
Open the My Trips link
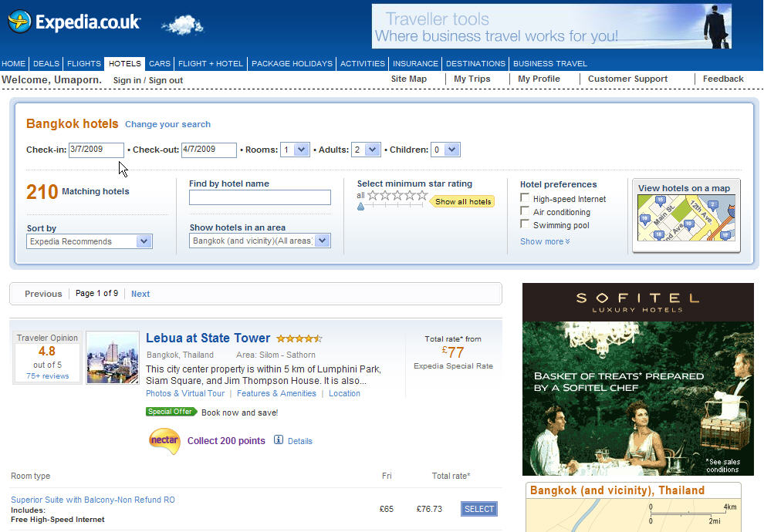coord(472,79)
